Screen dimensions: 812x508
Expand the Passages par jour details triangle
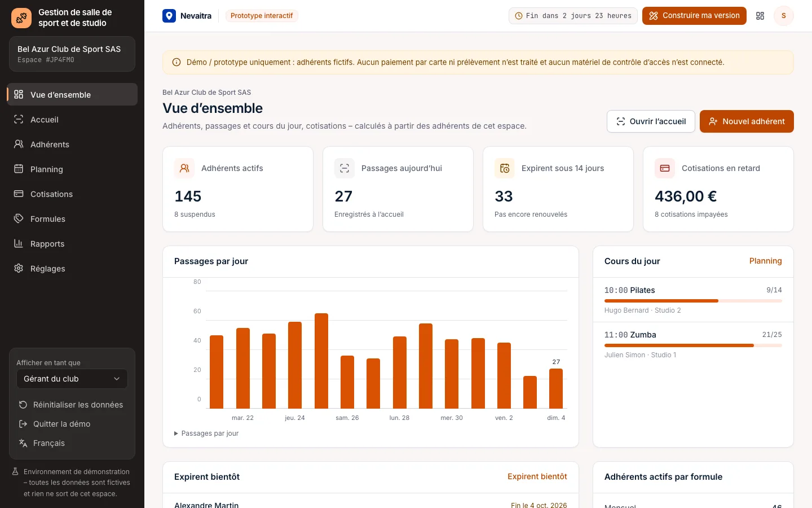point(176,433)
